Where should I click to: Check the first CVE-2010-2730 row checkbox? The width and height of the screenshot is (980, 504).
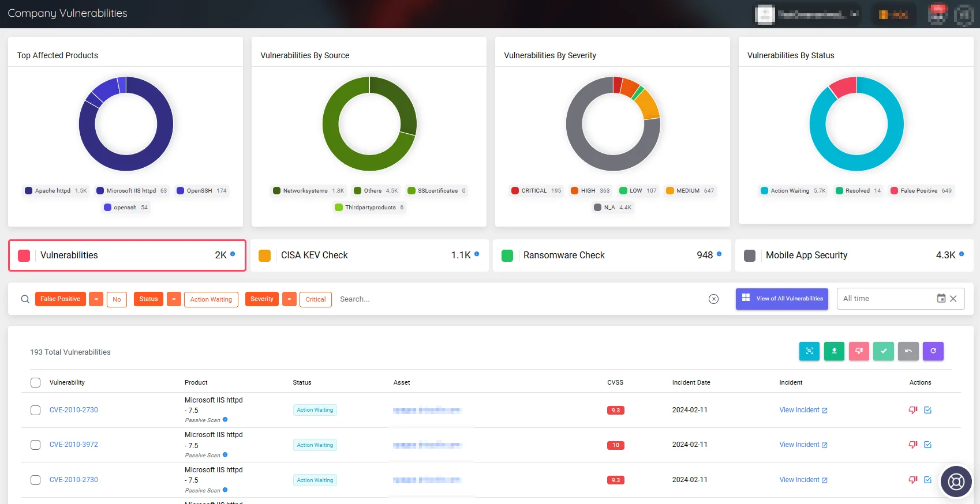tap(35, 410)
